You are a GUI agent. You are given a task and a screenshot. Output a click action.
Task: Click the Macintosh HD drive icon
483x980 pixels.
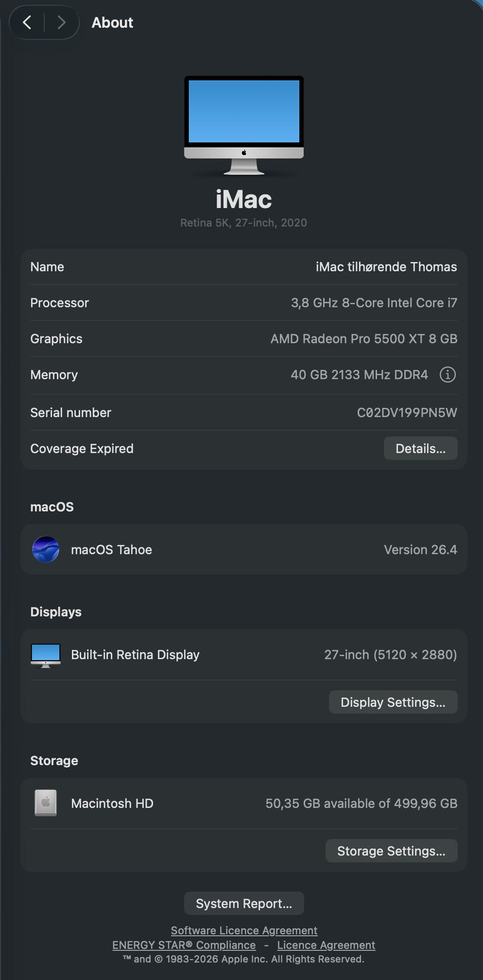(x=46, y=803)
